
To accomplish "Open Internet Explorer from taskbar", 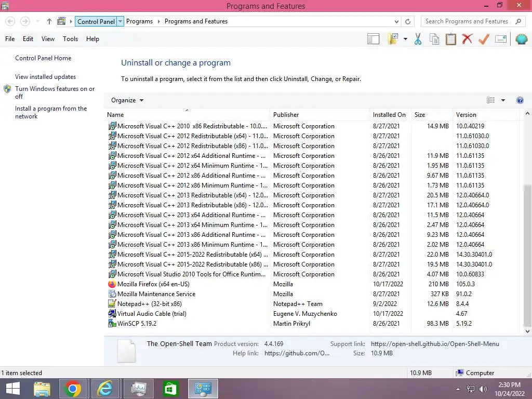I will [x=105, y=389].
